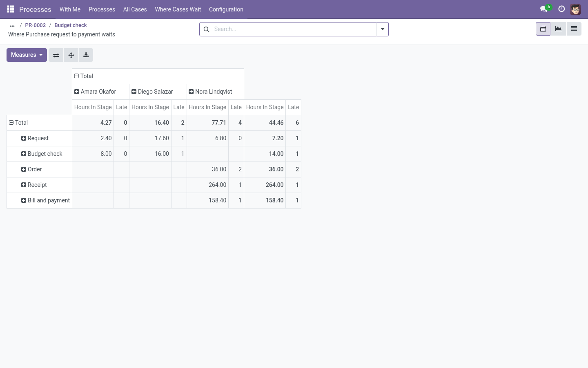Expand the Diego Salazar column

click(158, 92)
